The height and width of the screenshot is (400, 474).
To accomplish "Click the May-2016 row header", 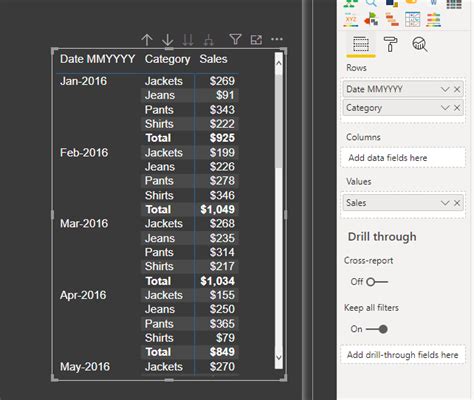I will click(85, 367).
